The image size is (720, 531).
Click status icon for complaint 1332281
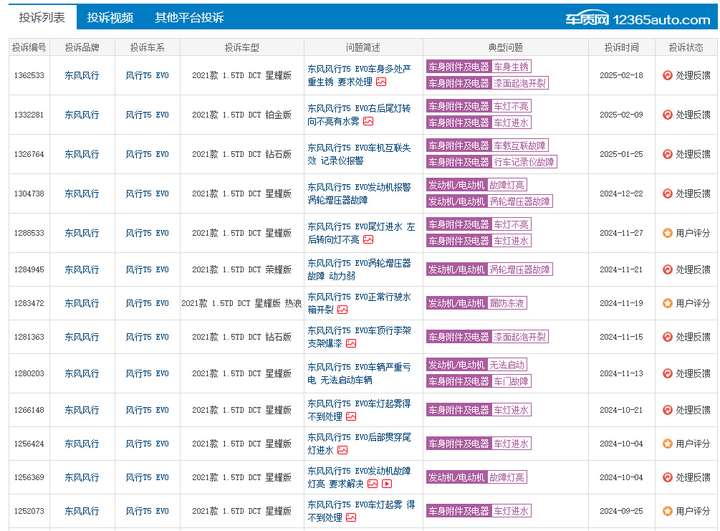pos(668,115)
